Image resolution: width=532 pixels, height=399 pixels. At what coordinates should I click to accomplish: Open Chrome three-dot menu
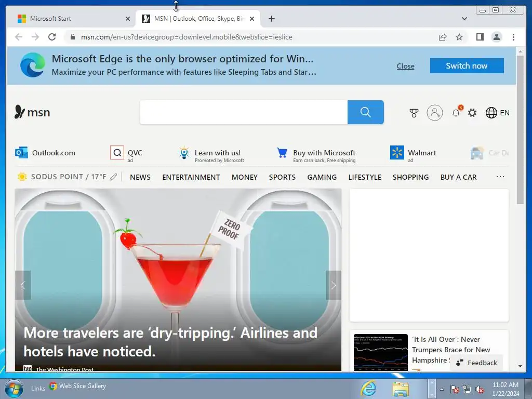pos(513,37)
